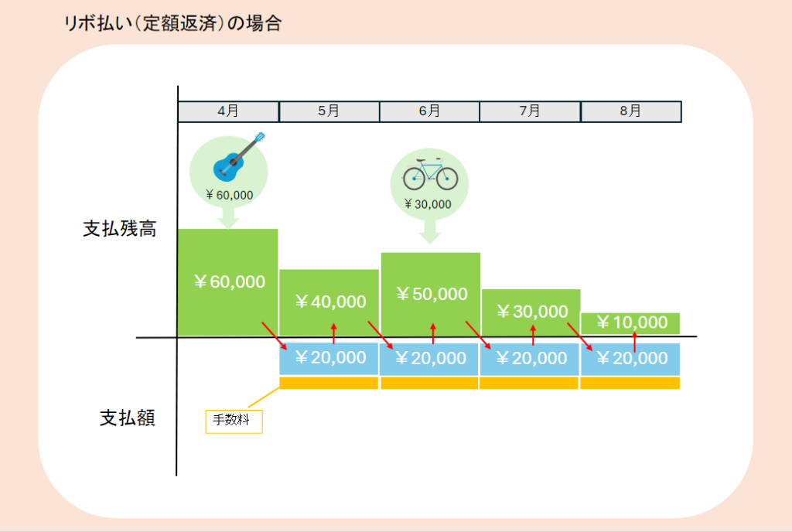Select the 8月 header cell
Viewport: 792px width, 532px height.
click(630, 111)
